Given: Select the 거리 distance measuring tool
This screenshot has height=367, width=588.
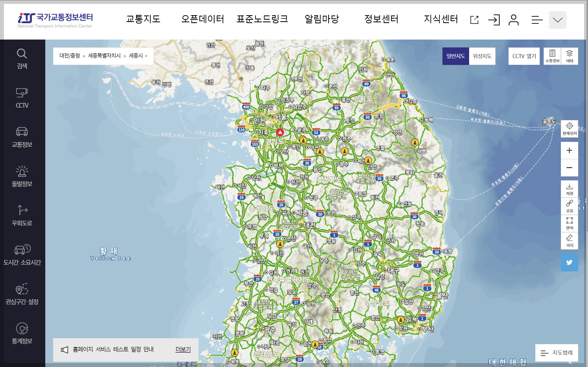Looking at the screenshot, I should click(x=569, y=241).
